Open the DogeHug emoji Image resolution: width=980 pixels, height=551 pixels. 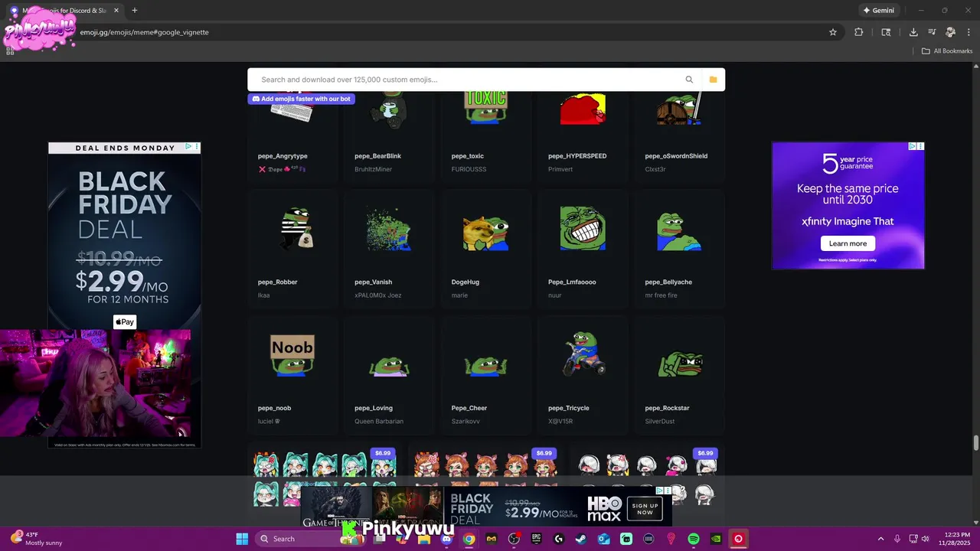(x=485, y=249)
